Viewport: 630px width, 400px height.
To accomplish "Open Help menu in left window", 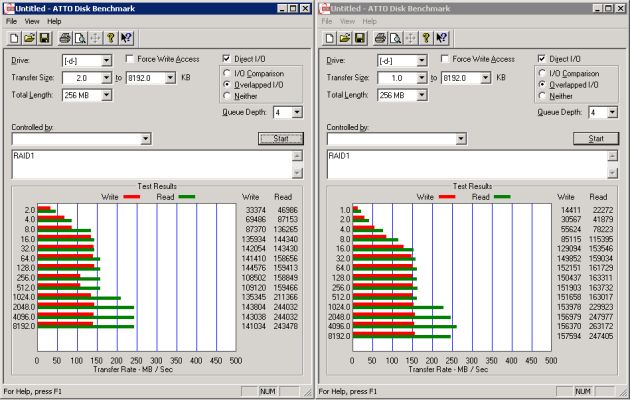I will coord(54,21).
